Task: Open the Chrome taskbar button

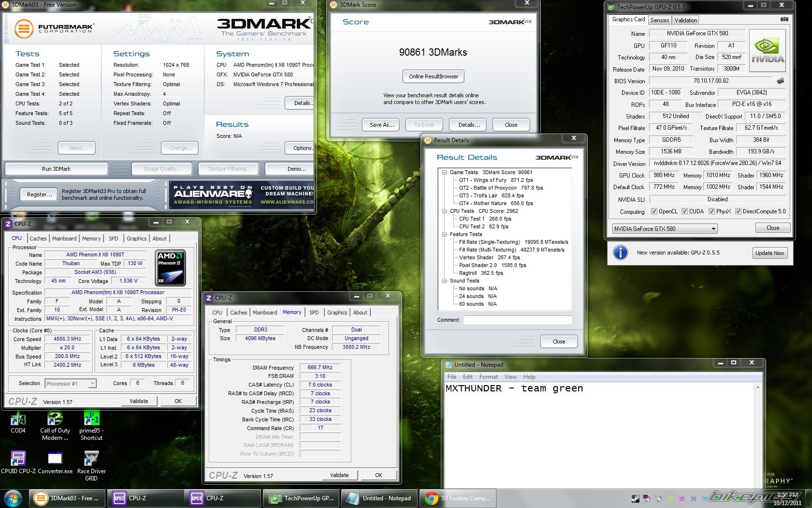Action: [459, 498]
